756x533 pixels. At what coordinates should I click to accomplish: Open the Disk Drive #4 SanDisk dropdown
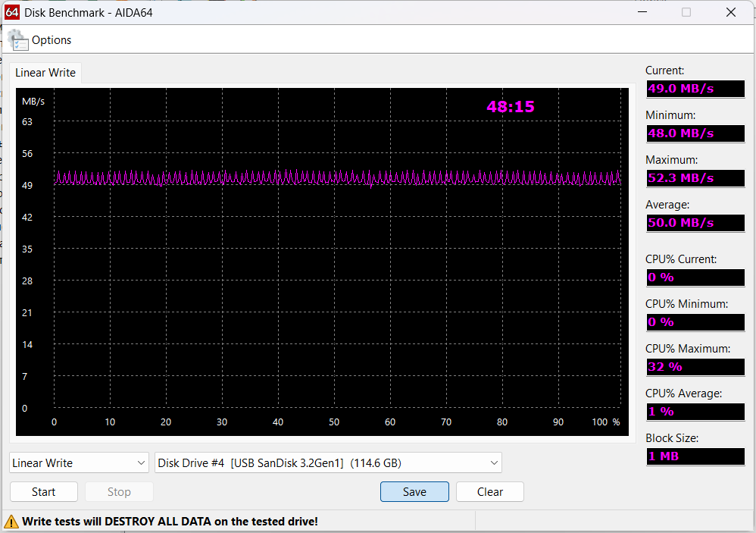[328, 462]
